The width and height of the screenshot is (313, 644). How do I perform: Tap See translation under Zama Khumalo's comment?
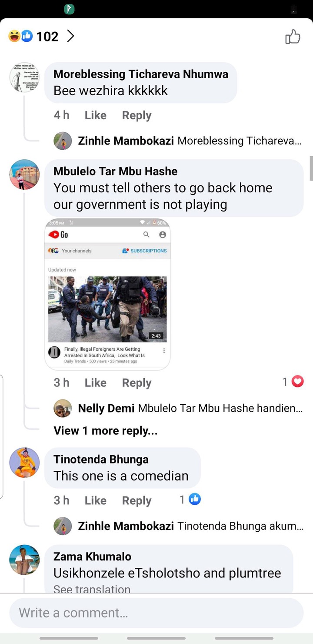click(x=92, y=589)
